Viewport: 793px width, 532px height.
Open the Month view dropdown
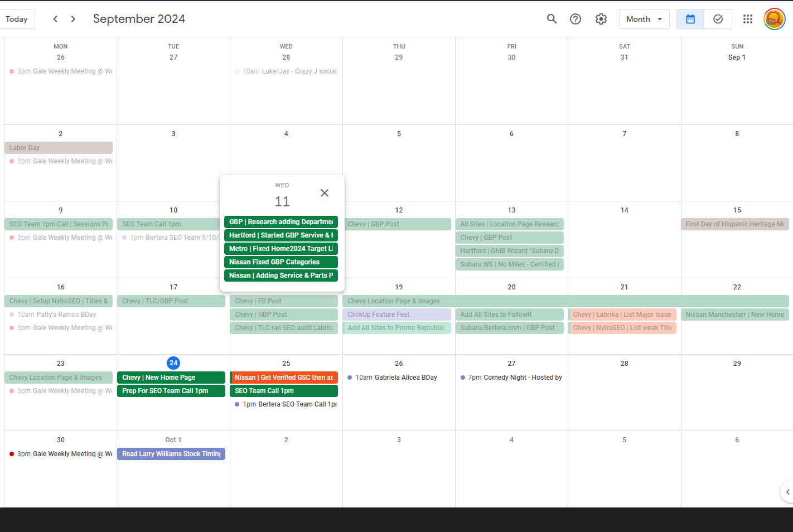coord(644,19)
